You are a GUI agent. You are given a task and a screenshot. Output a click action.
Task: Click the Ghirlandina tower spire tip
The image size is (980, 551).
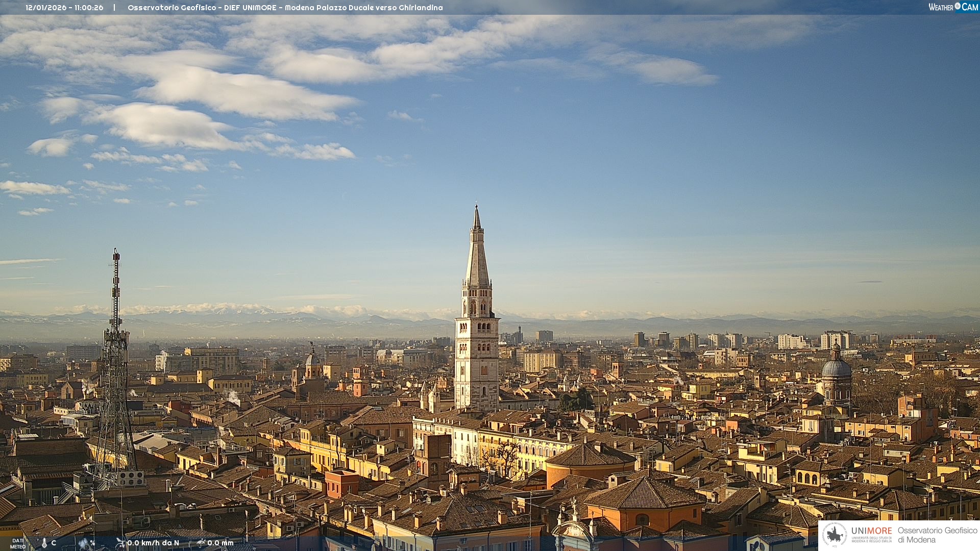point(477,209)
